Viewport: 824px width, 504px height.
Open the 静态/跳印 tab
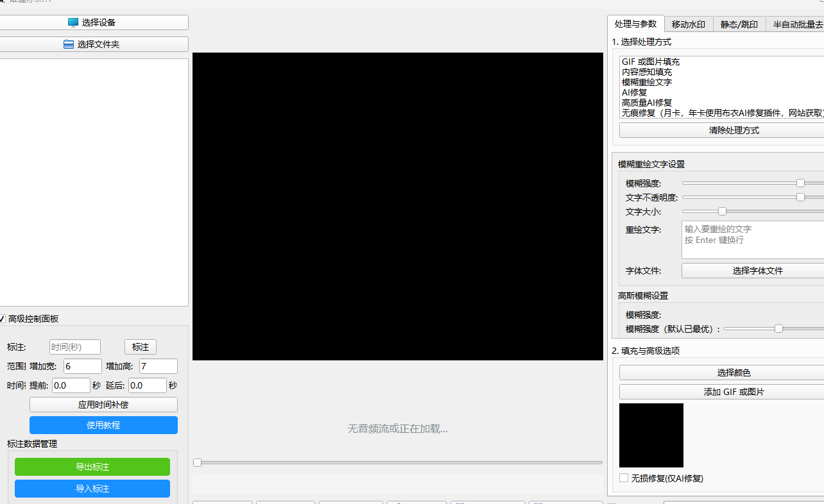(x=739, y=24)
